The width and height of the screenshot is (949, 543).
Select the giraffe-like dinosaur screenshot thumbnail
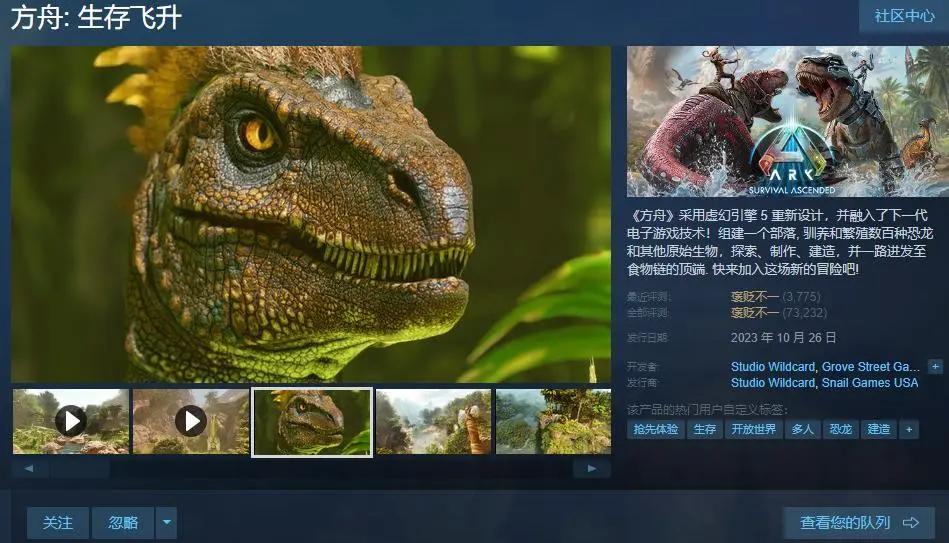click(x=433, y=421)
